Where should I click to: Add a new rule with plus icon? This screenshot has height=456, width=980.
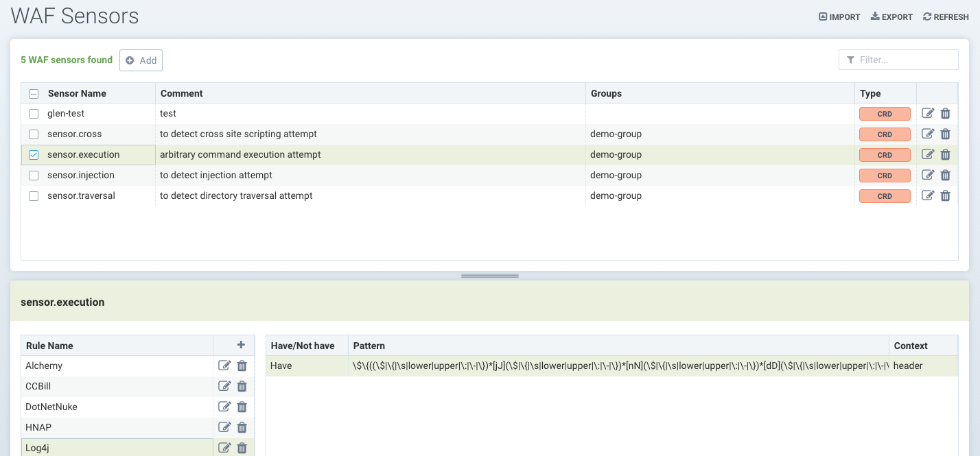coord(241,345)
